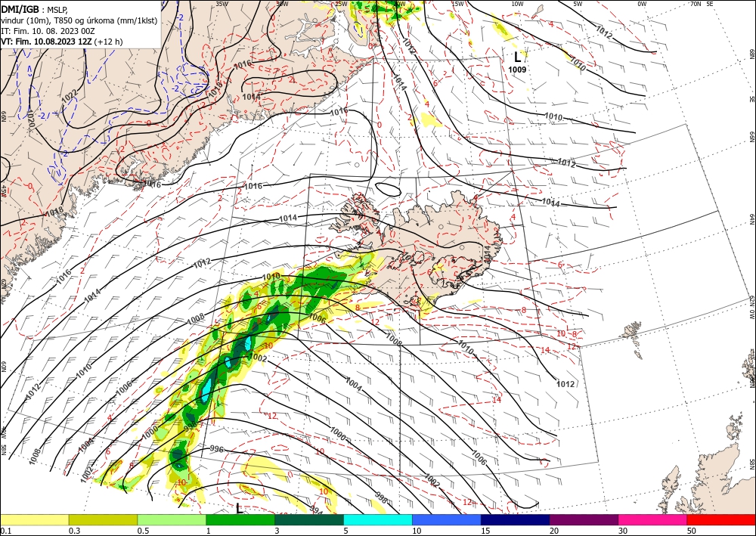
Task: Select the red 50+ legend swatch
Action: click(x=721, y=519)
